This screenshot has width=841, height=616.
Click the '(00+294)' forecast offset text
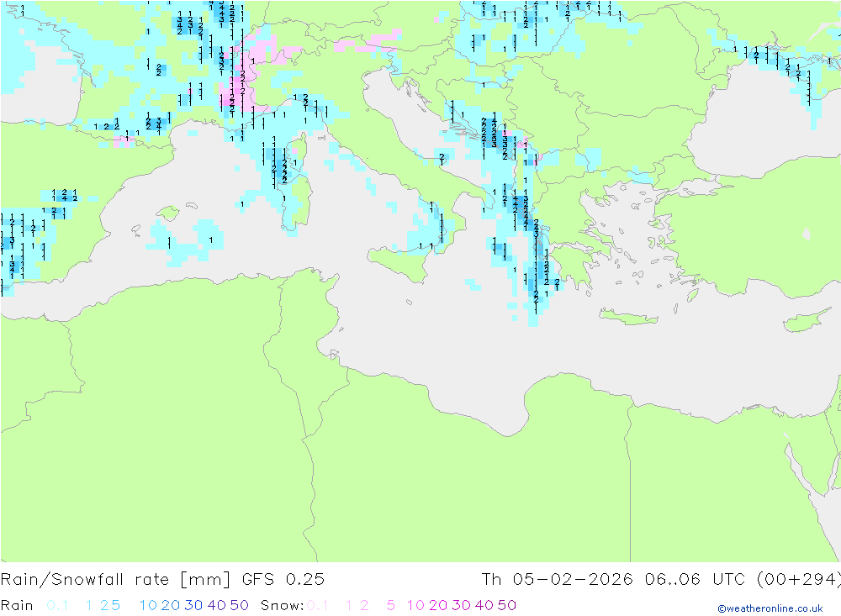coord(798,580)
